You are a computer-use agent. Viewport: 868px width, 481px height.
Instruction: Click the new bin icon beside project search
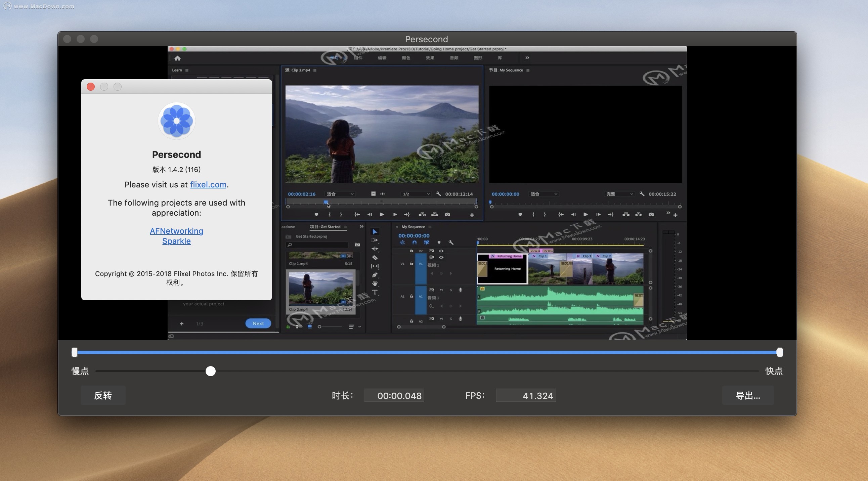pos(357,245)
